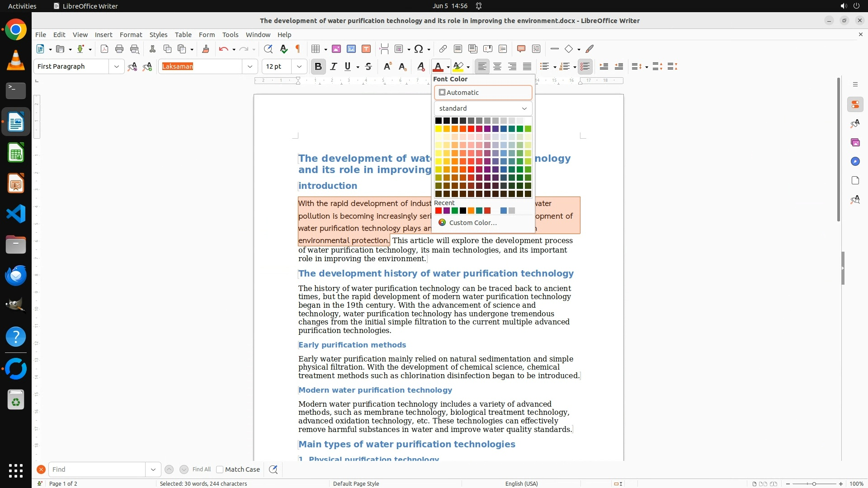Screen dimensions: 868x488
Task: Click the Insert Image toolbar icon
Action: [x=336, y=49]
